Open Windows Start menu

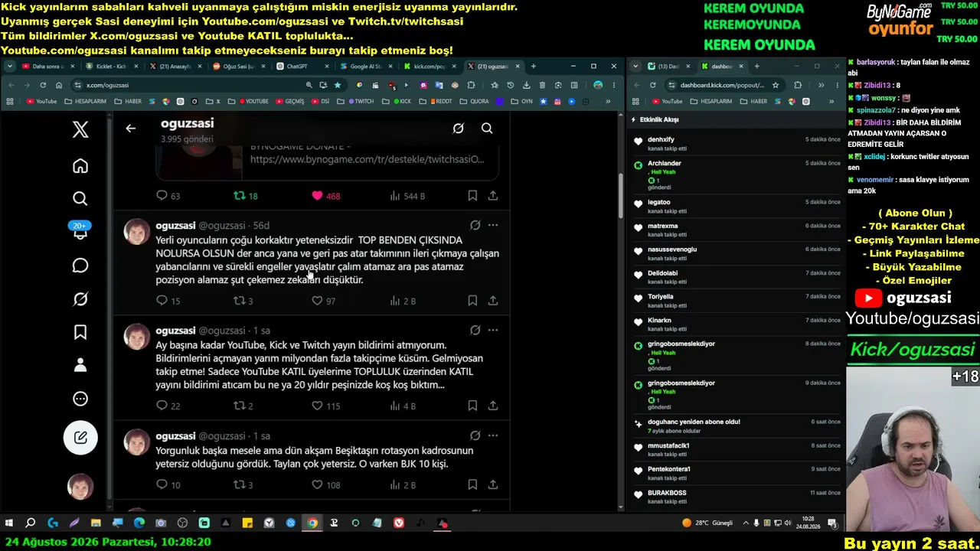(9, 523)
